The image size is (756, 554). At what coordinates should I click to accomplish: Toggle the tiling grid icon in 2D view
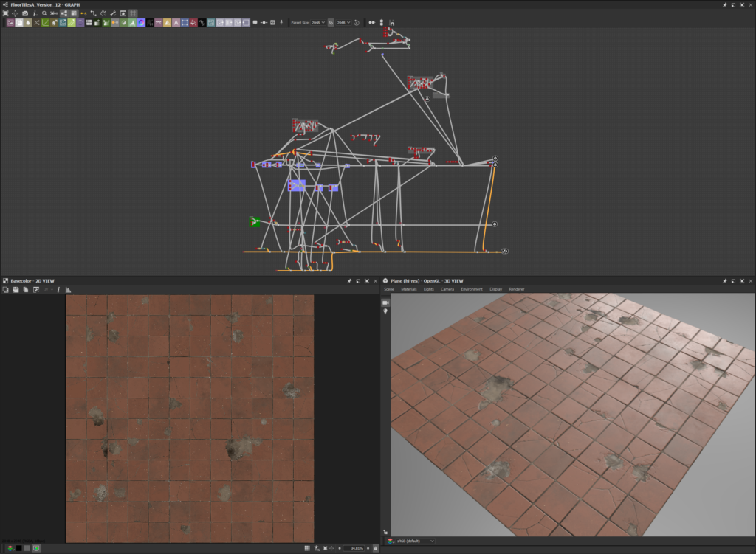tap(307, 548)
